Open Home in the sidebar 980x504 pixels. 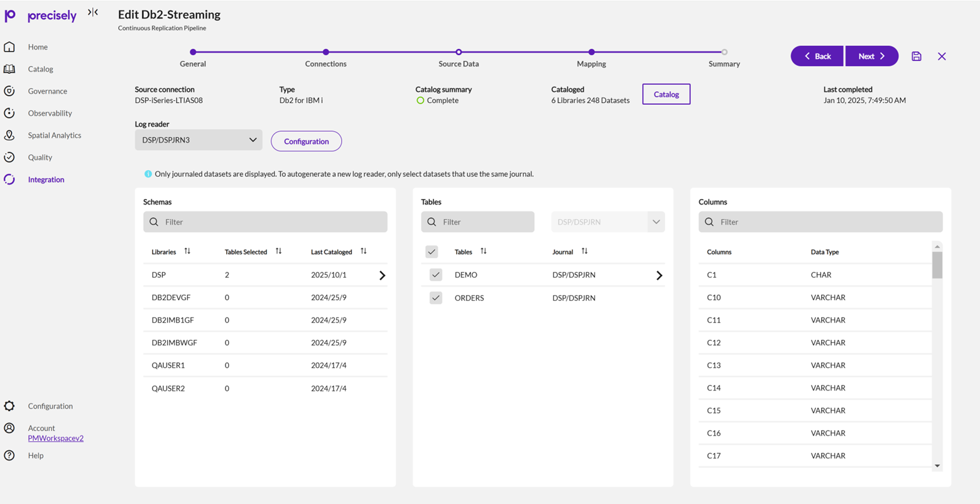tap(38, 47)
